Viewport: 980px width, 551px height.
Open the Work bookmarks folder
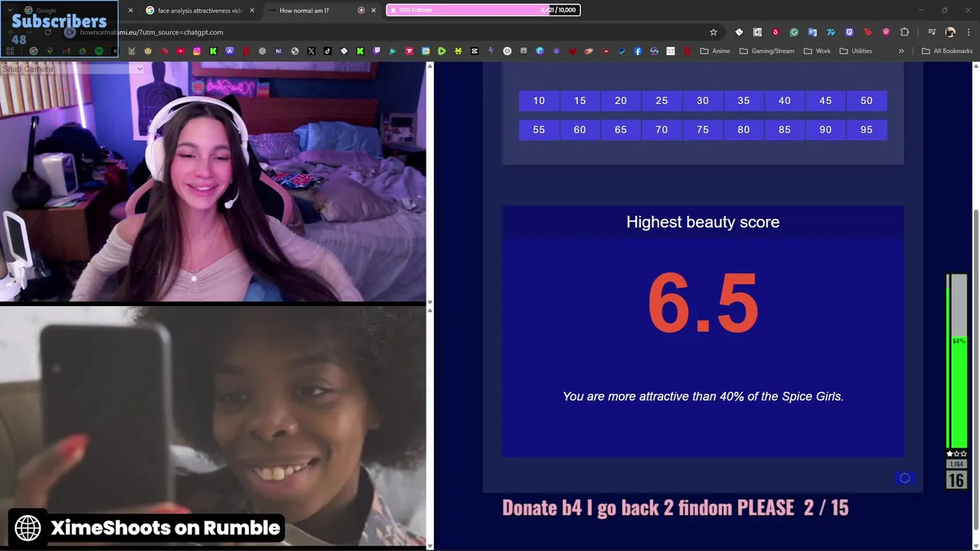click(x=817, y=51)
